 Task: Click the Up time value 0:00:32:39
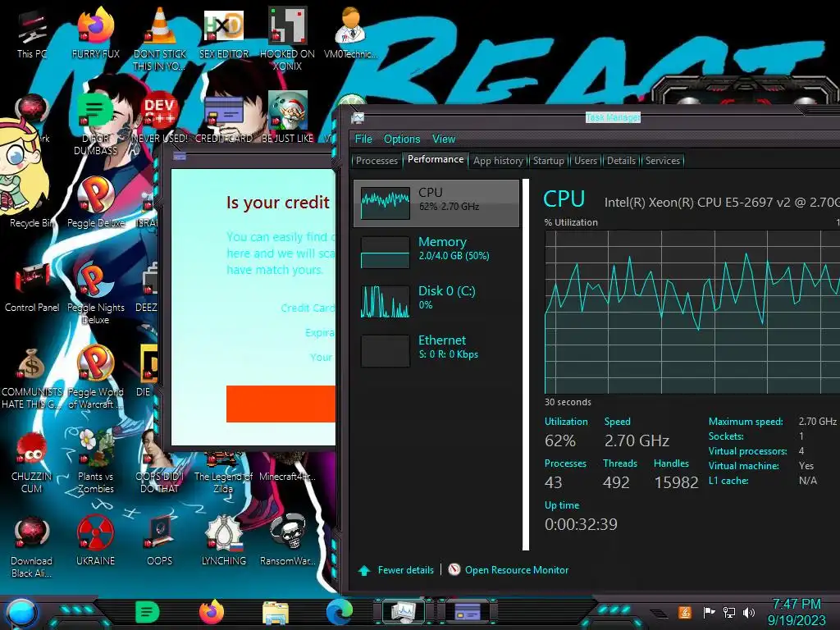(x=581, y=524)
